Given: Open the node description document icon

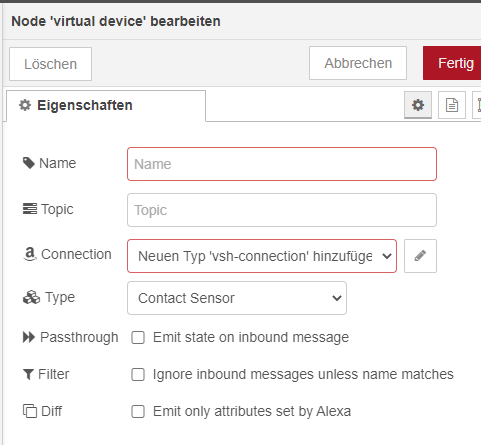Looking at the screenshot, I should tap(452, 105).
